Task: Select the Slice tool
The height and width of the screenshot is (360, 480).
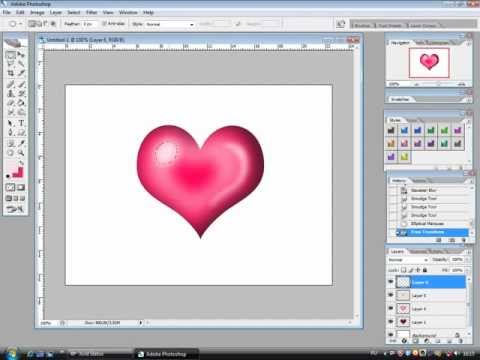Action: point(21,73)
